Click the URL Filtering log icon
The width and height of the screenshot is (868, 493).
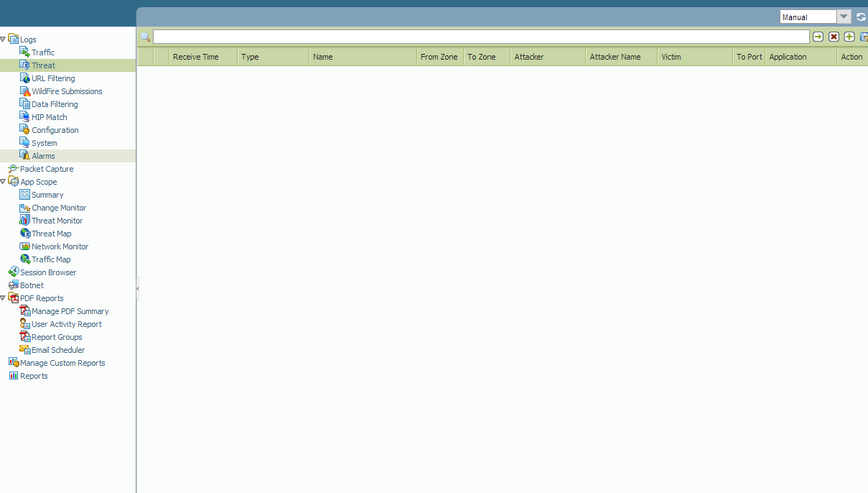coord(24,78)
